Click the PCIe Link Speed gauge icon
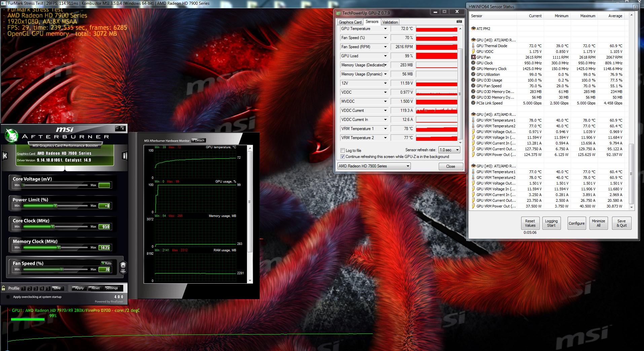The image size is (644, 351). coord(473,103)
